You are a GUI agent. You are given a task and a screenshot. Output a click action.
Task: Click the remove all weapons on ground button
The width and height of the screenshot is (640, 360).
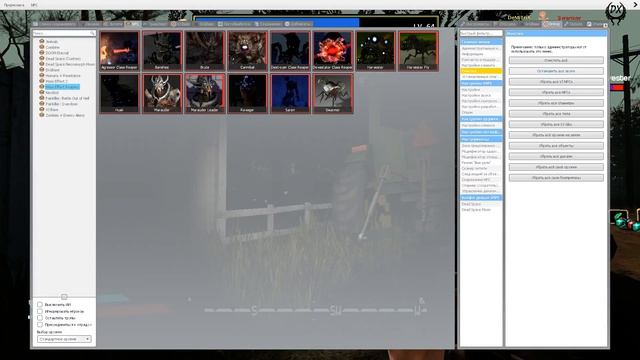tap(556, 135)
